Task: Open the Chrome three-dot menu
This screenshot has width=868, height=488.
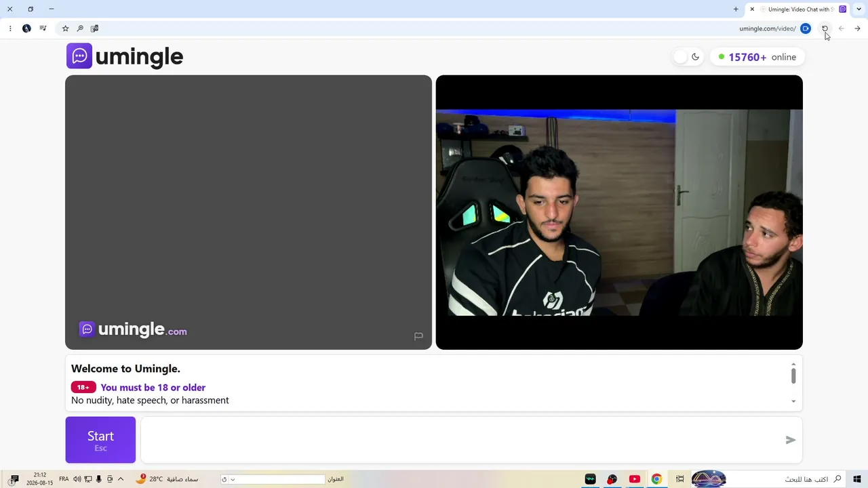Action: click(x=10, y=28)
